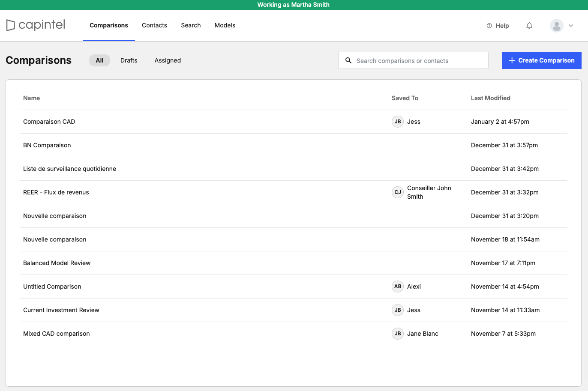
Task: Click the user profile avatar
Action: click(556, 26)
